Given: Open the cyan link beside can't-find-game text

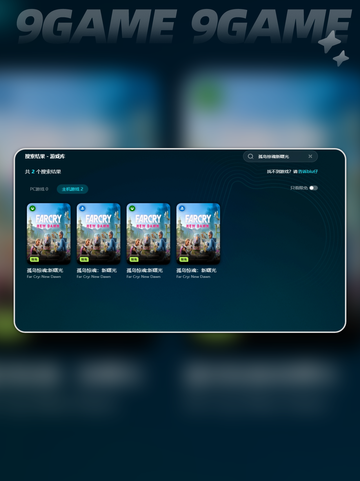Looking at the screenshot, I should [x=308, y=172].
